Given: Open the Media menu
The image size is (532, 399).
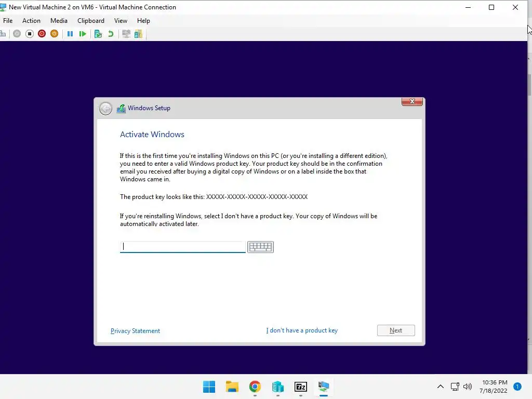Looking at the screenshot, I should click(x=59, y=21).
